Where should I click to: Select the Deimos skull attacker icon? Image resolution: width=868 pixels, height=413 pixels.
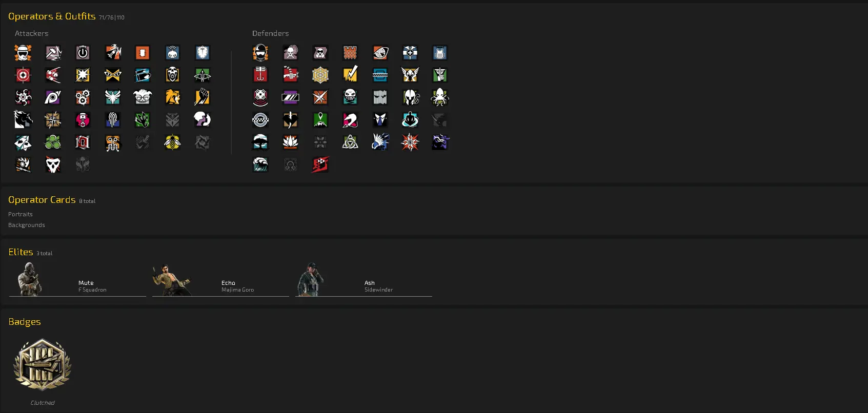tap(53, 164)
